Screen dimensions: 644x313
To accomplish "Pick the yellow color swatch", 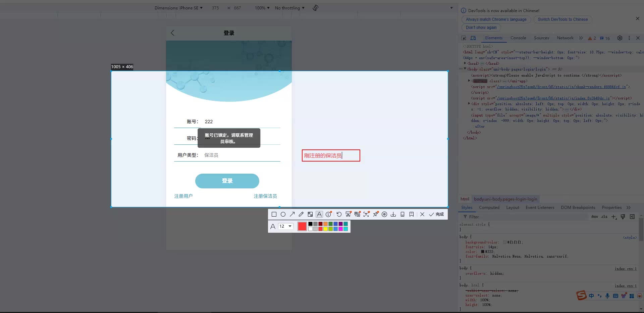I will [x=325, y=229].
